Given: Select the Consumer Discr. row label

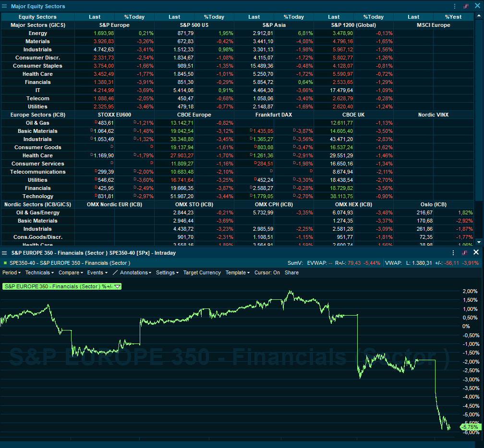Looking at the screenshot, I should click(x=37, y=58).
